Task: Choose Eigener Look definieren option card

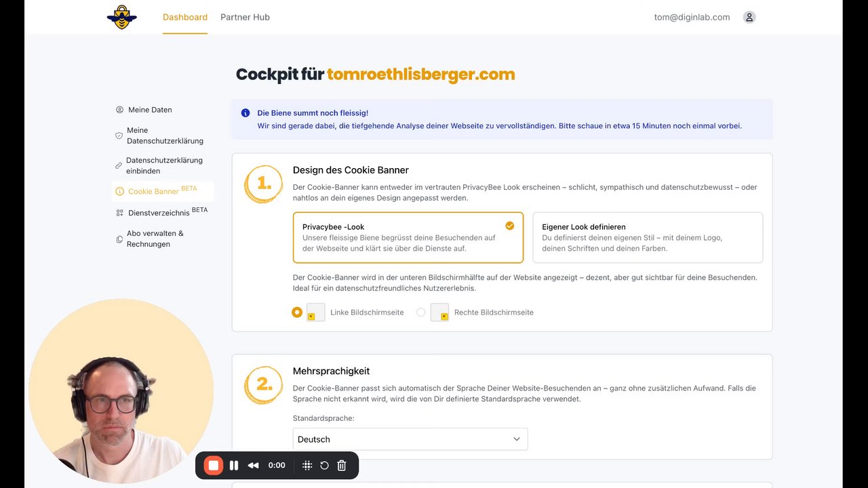Action: click(648, 237)
